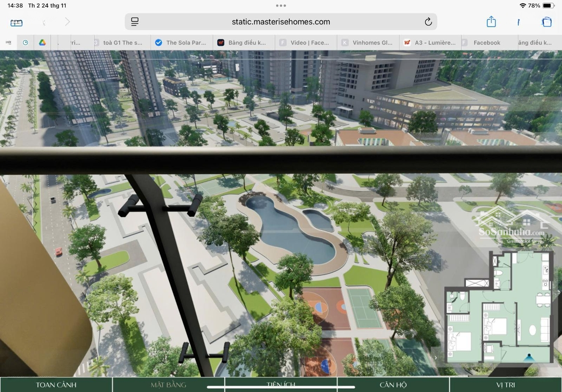This screenshot has height=392, width=562.
Task: Open the MẶT BẰNG section
Action: coord(169,385)
